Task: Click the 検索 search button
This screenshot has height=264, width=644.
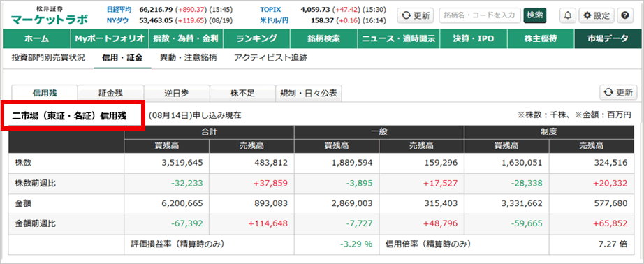Action: pyautogui.click(x=534, y=15)
